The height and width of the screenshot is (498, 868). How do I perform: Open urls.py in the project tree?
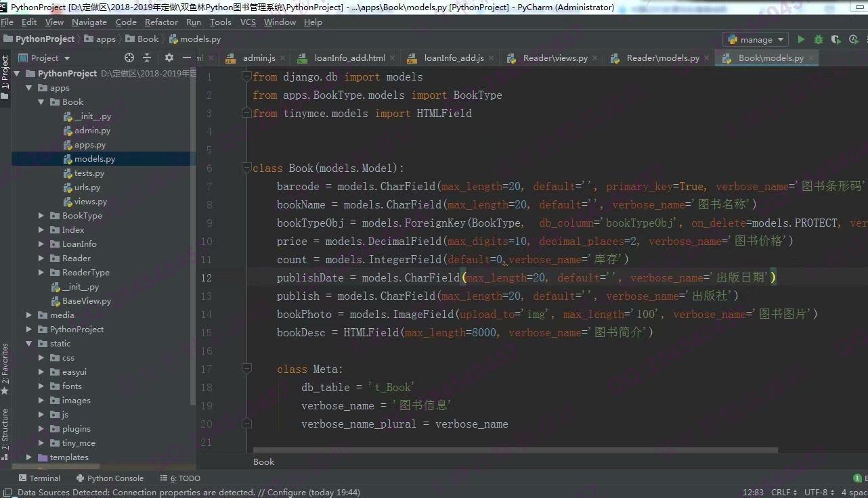coord(81,187)
